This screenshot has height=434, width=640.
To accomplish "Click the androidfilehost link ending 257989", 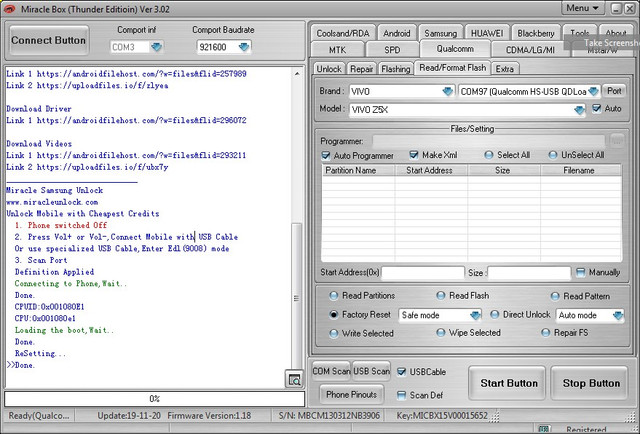I will tap(142, 74).
